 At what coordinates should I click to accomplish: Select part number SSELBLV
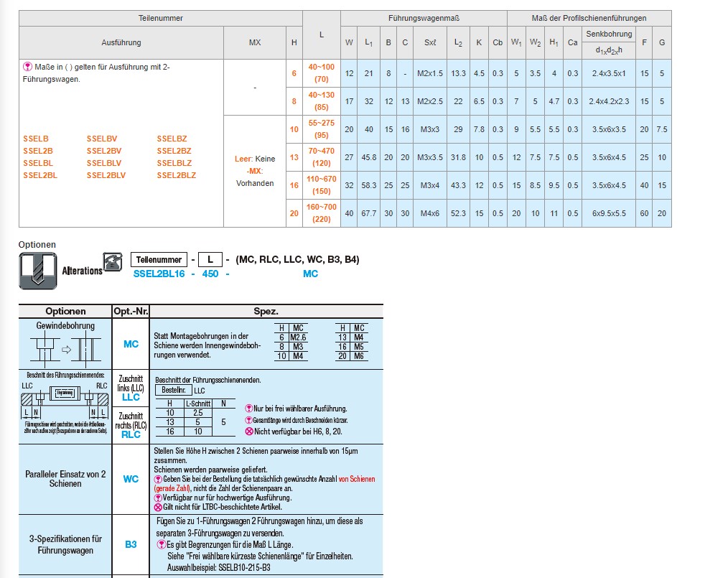[x=104, y=163]
